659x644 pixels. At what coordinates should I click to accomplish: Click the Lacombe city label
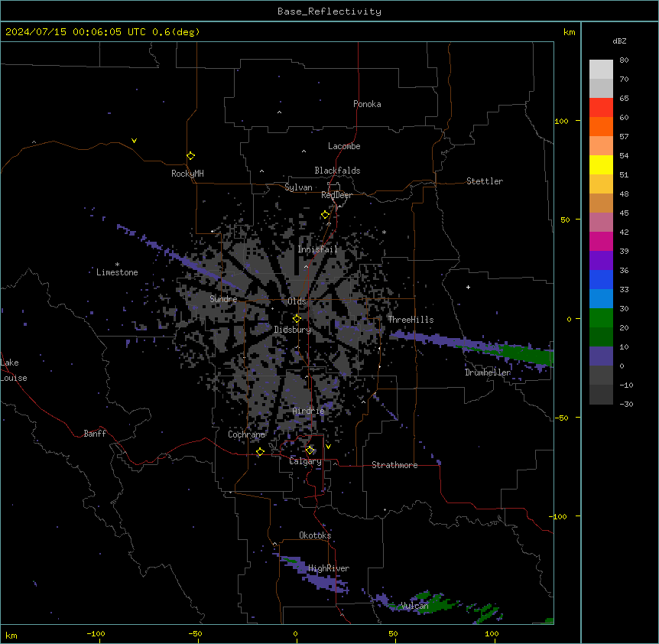pos(344,146)
